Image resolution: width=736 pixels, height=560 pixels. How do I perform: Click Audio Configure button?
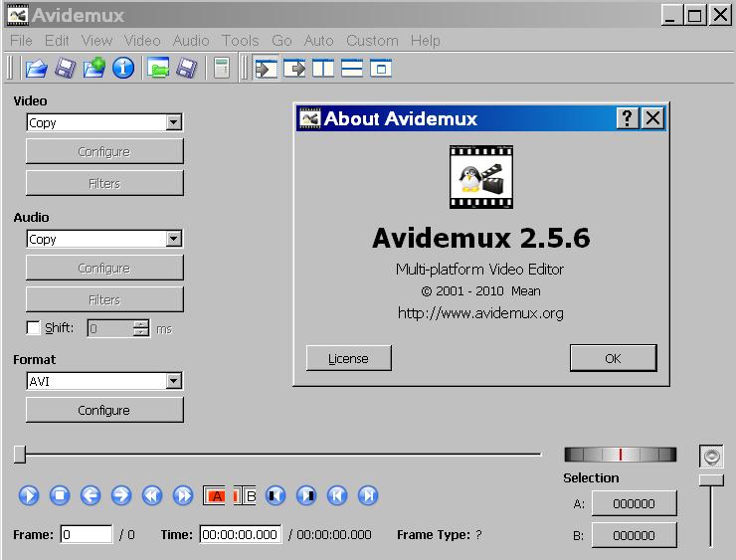coord(104,268)
